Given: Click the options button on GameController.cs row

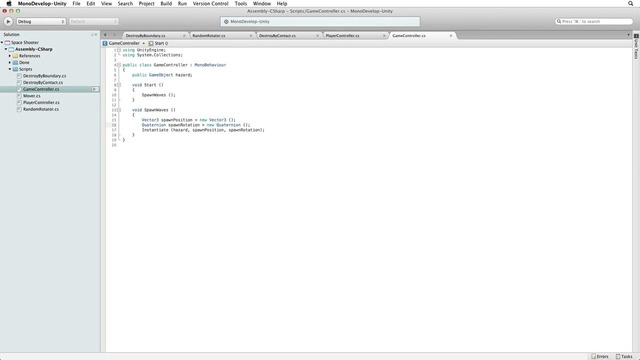Looking at the screenshot, I should (x=95, y=89).
